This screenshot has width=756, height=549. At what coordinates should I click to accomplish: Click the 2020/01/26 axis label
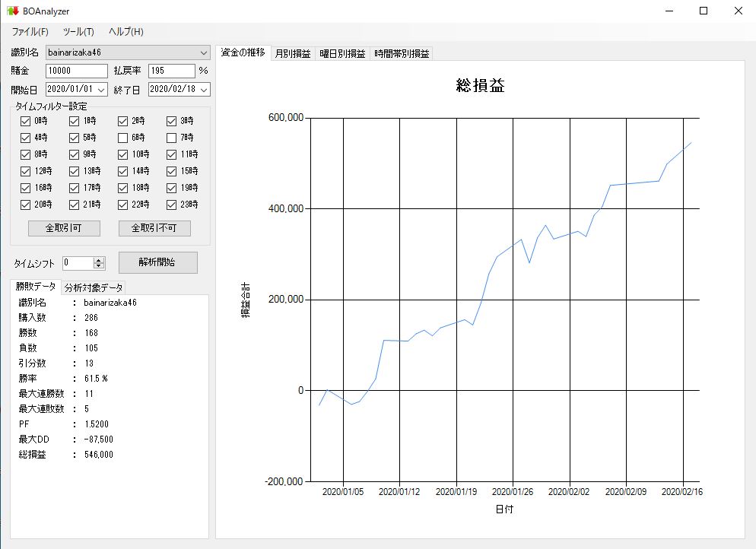click(513, 492)
